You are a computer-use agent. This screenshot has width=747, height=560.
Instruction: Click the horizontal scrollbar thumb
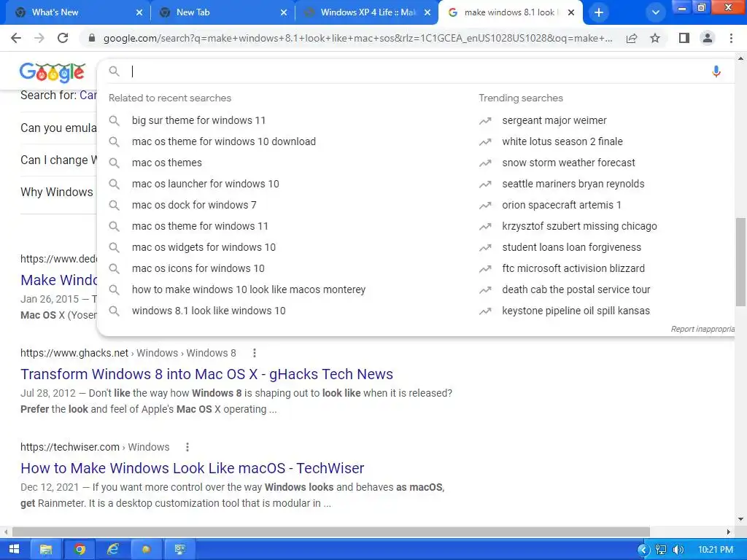click(331, 532)
